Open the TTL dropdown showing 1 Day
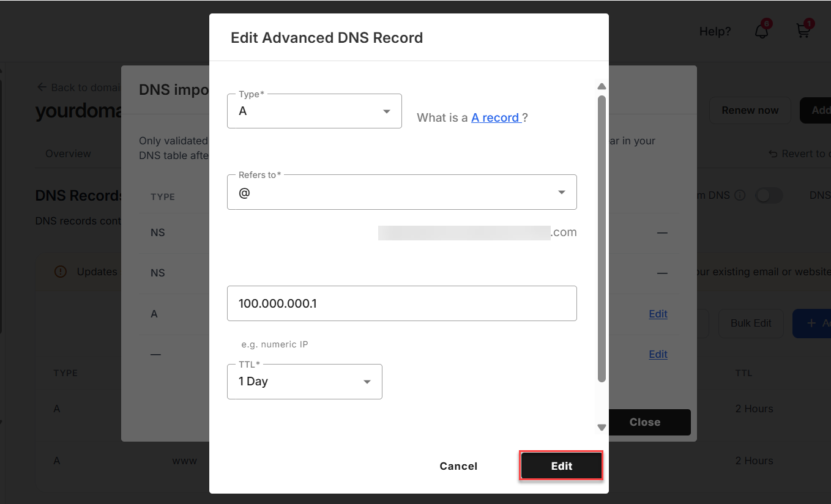The image size is (831, 504). click(304, 381)
